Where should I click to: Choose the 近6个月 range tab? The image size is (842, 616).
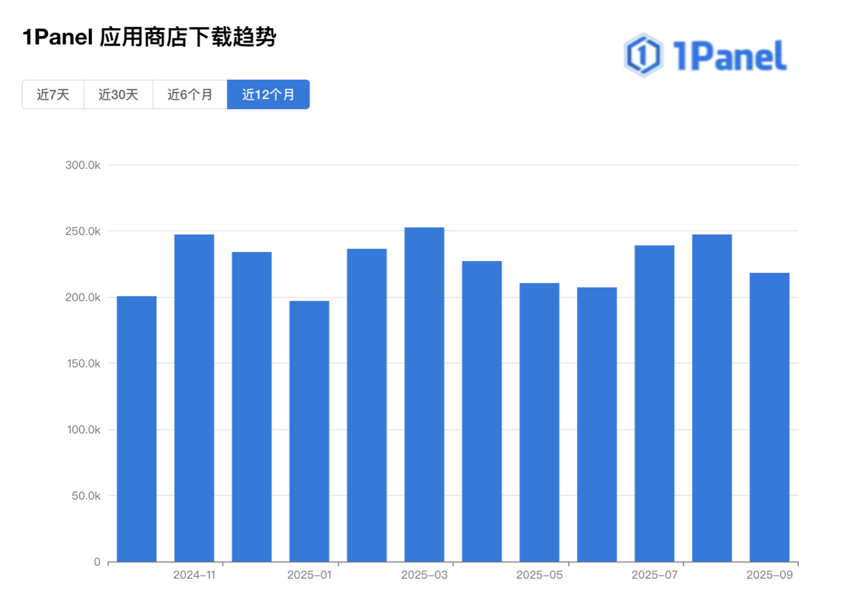pos(190,95)
